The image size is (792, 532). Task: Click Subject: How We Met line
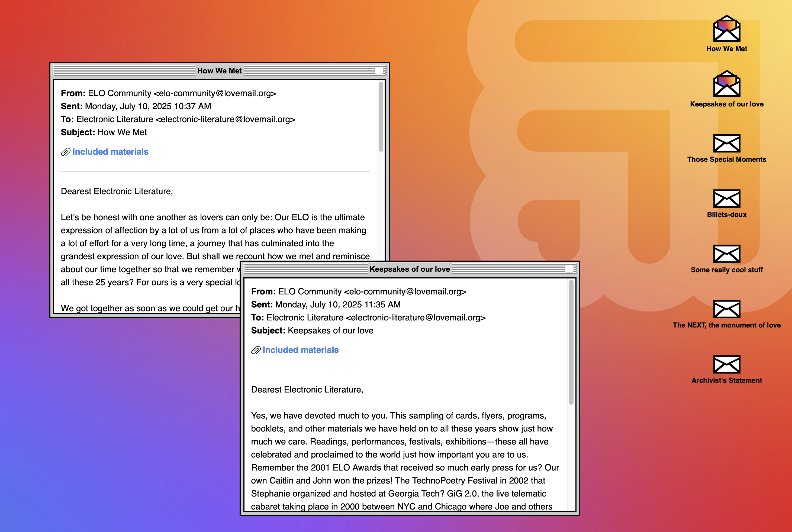(x=104, y=132)
